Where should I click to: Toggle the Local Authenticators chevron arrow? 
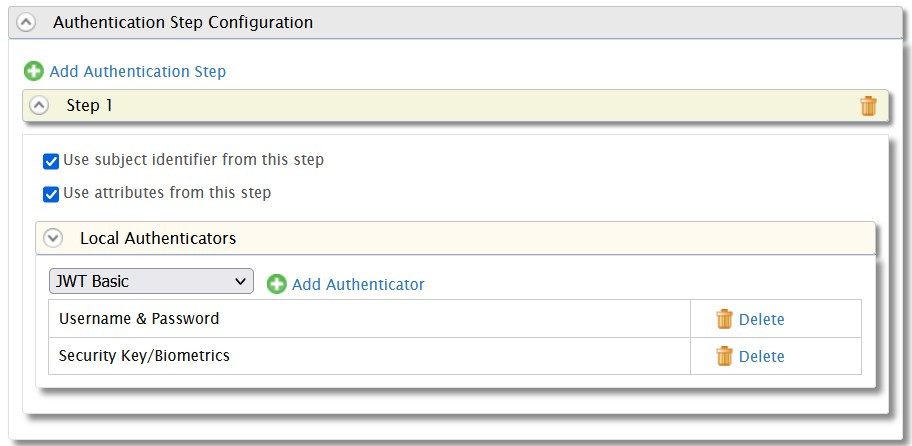[x=53, y=238]
